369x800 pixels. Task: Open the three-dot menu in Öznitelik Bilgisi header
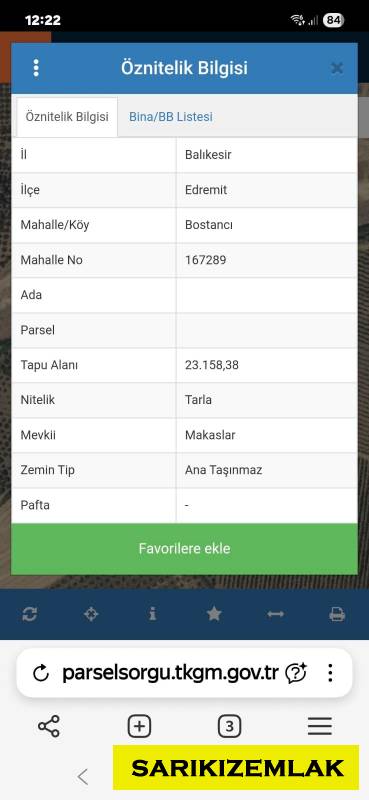[36, 68]
